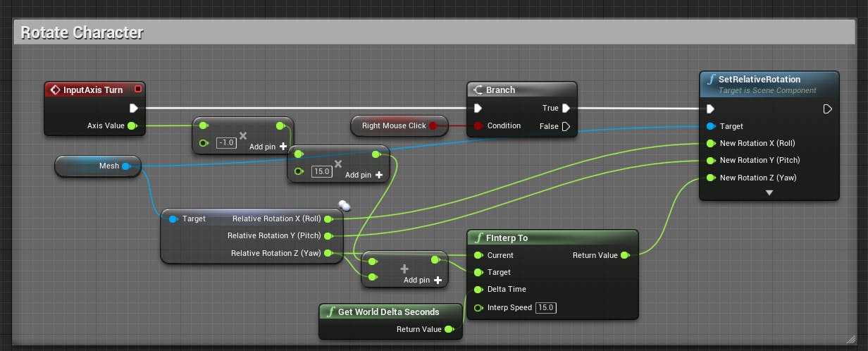Edit the Interp Speed 15.0 field

pos(546,307)
